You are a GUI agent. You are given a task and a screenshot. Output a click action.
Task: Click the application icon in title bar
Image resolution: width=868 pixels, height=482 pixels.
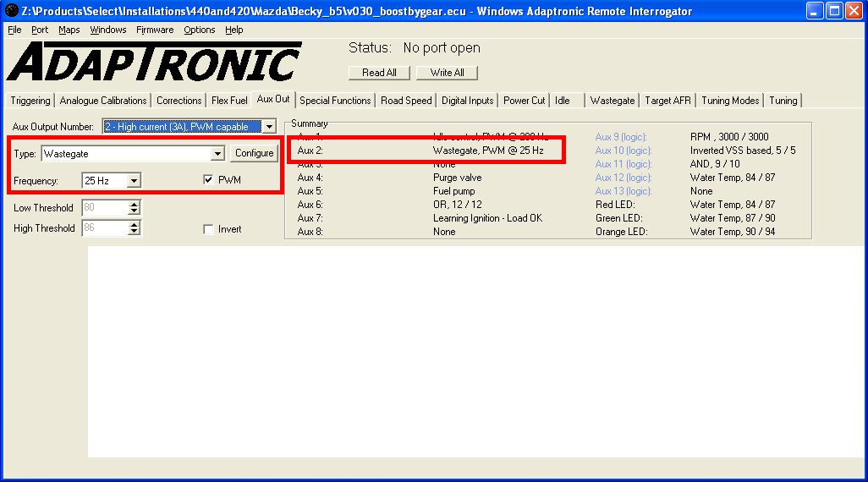click(x=11, y=11)
